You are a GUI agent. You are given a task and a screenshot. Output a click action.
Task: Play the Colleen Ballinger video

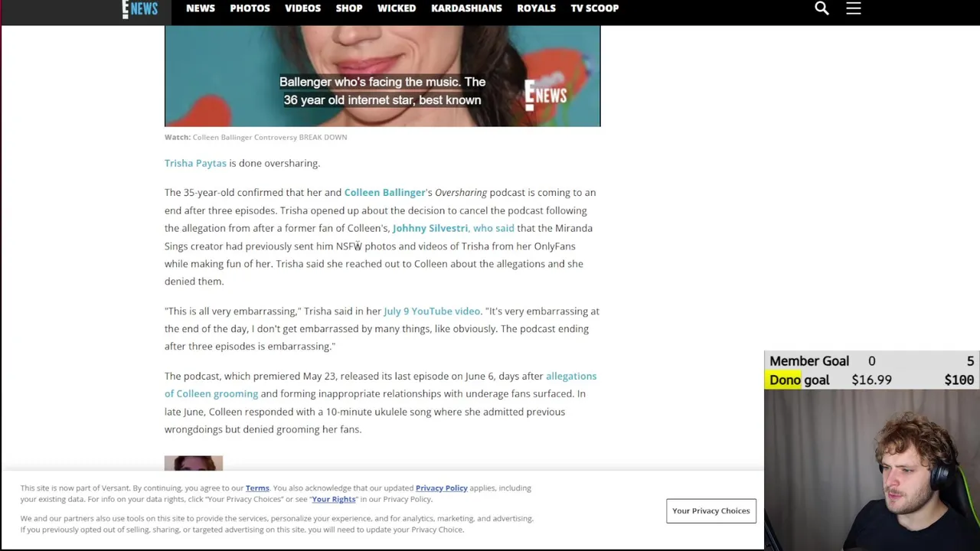[382, 76]
